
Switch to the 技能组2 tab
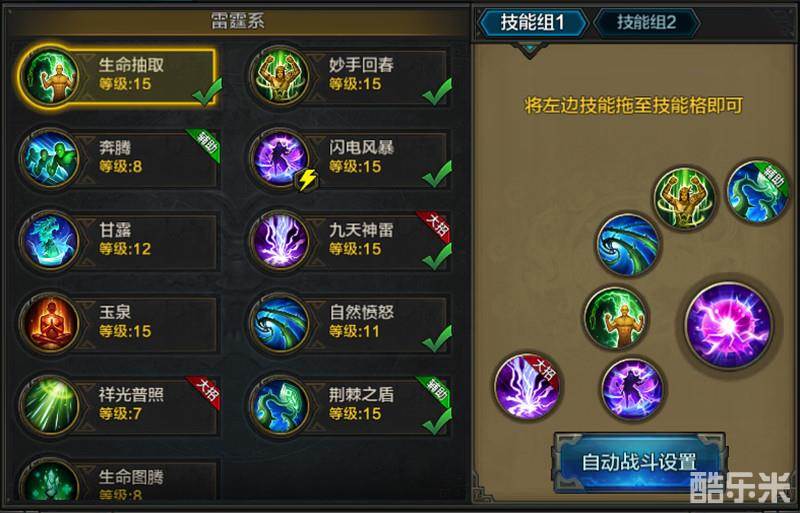click(646, 22)
